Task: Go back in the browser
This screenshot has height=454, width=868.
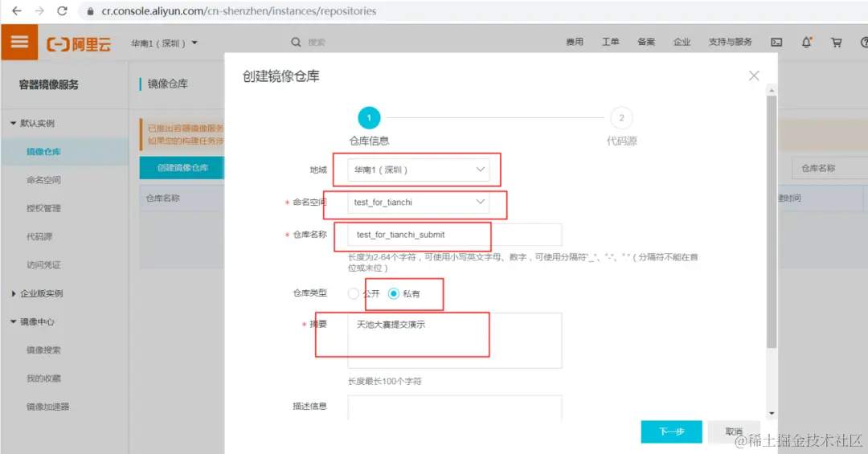Action: click(17, 11)
